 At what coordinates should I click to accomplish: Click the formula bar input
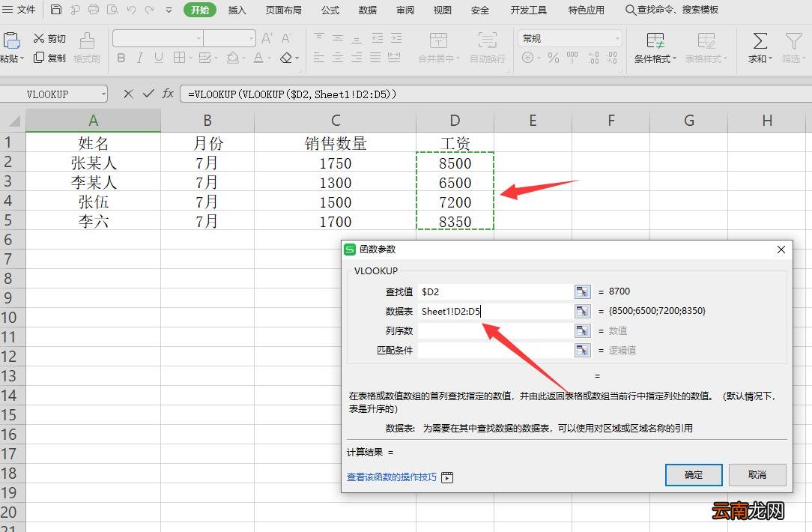495,94
